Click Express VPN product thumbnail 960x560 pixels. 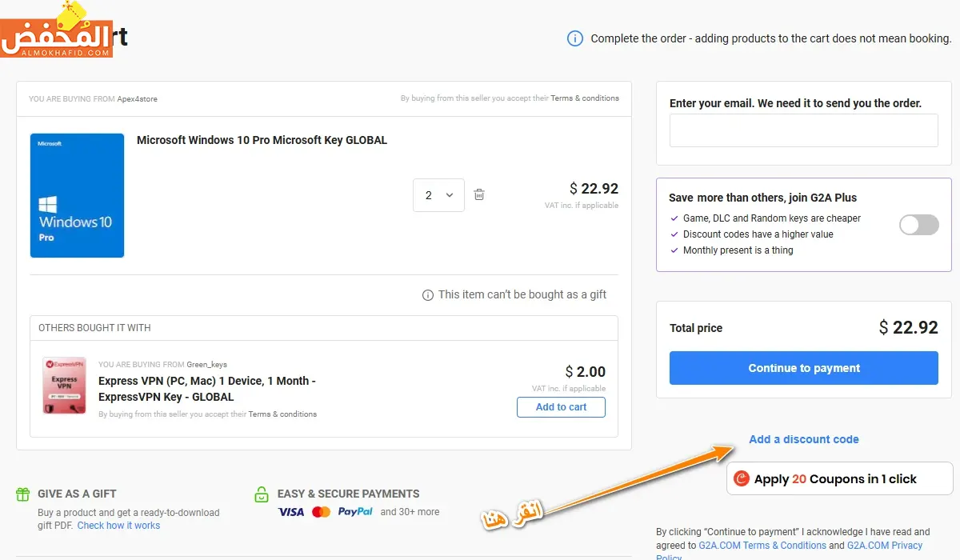[x=64, y=386]
